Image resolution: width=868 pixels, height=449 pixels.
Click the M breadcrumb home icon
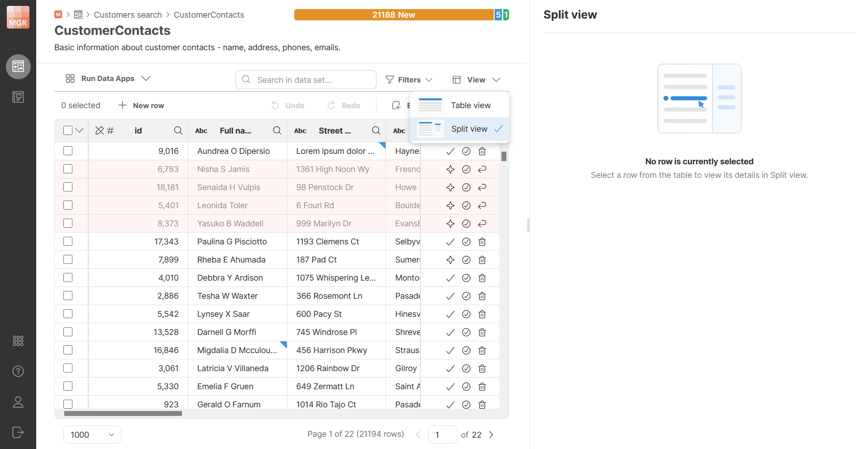click(x=58, y=14)
